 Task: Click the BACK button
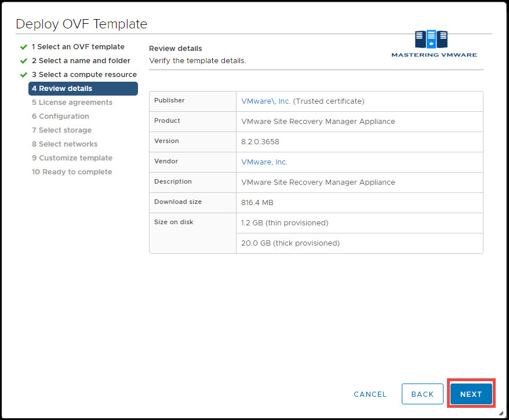[422, 394]
